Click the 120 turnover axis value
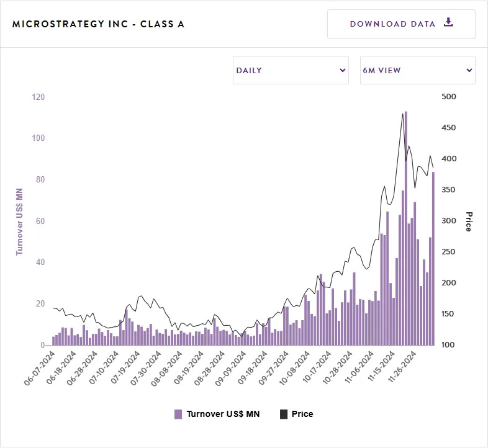Image resolution: width=488 pixels, height=448 pixels. click(38, 97)
